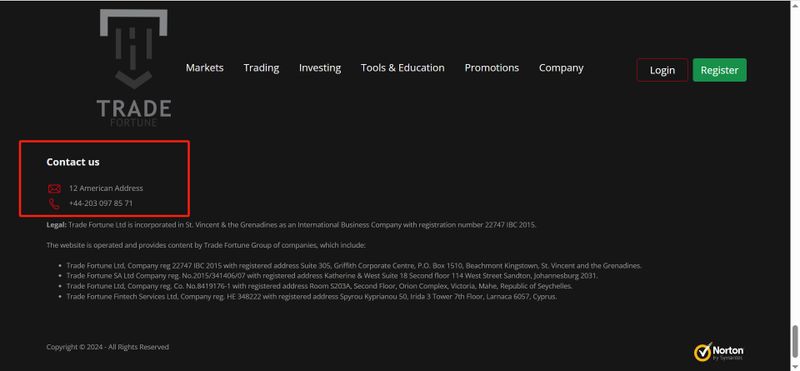Open the Tools & Education menu

(403, 68)
